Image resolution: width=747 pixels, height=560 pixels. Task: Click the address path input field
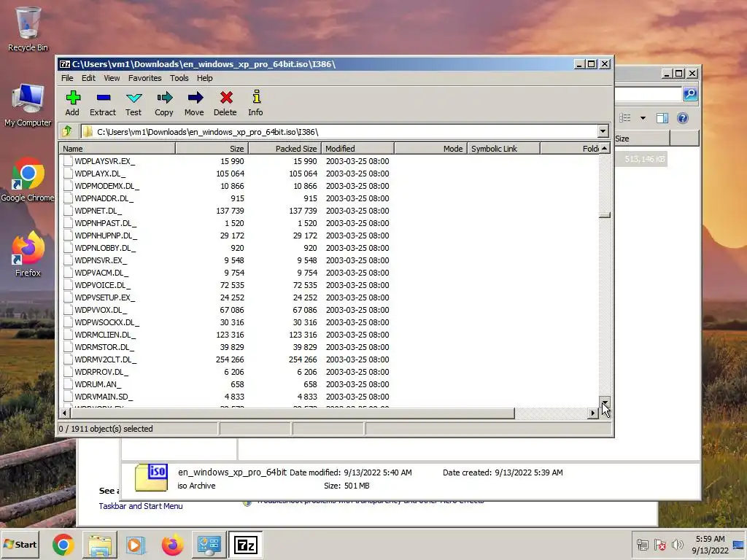pyautogui.click(x=338, y=131)
